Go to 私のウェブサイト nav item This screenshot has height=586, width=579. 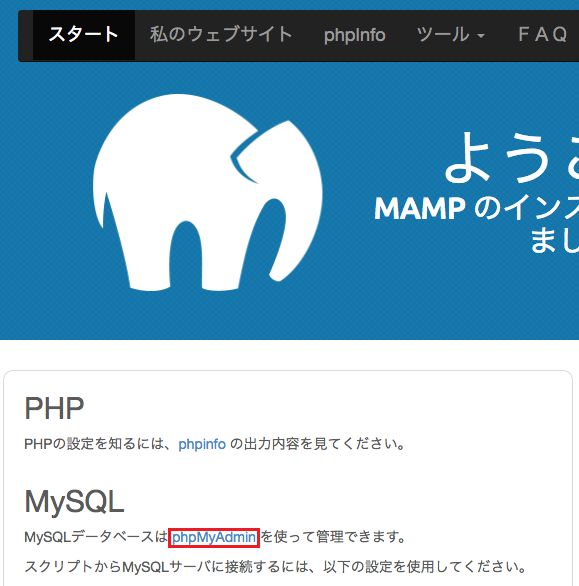click(x=221, y=35)
